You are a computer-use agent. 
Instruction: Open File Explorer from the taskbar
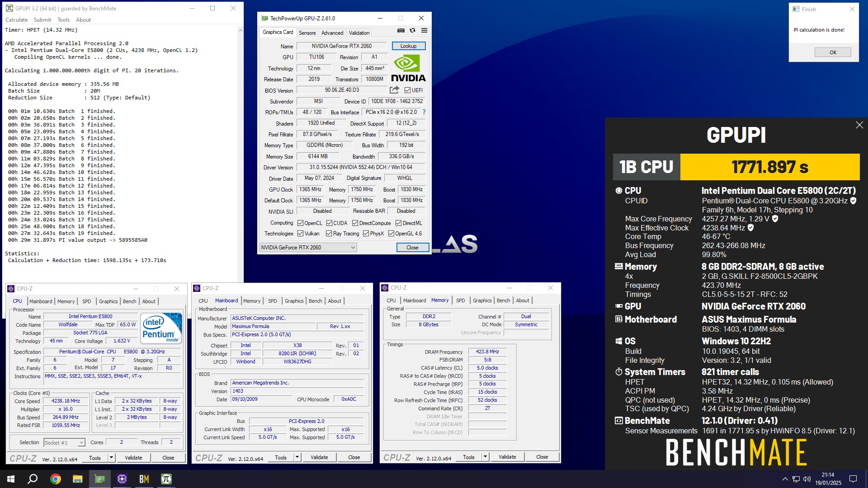click(x=77, y=479)
